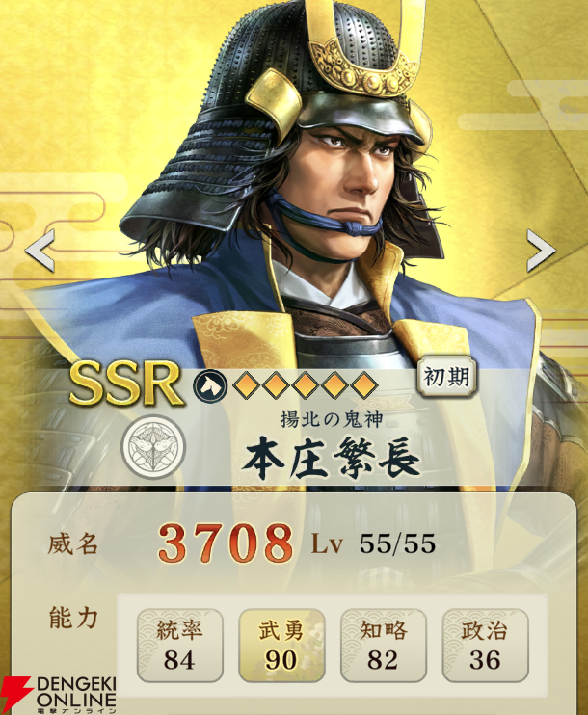Tap the clan crest emblem
Image resolution: width=588 pixels, height=715 pixels.
(x=153, y=447)
